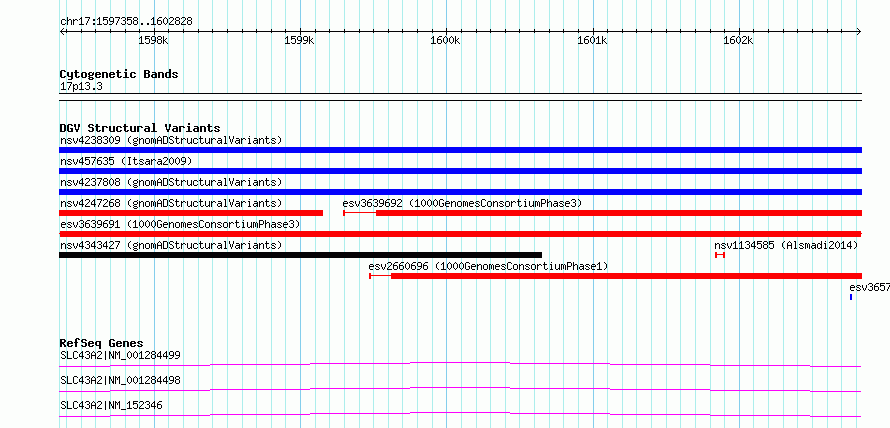The image size is (890, 428).
Task: Open variant label nsv4238309
Action: (171, 140)
